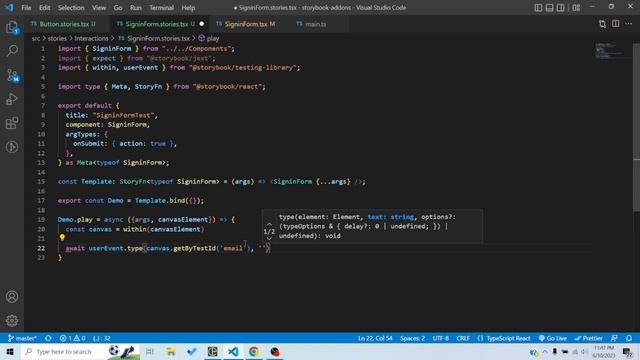Click the Synchronize Changes status icon
Viewport: 640px width, 360px height.
(48, 338)
